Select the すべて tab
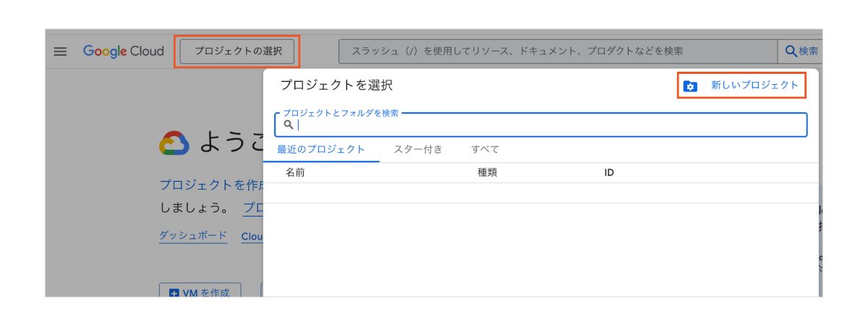The image size is (868, 326). tap(485, 149)
